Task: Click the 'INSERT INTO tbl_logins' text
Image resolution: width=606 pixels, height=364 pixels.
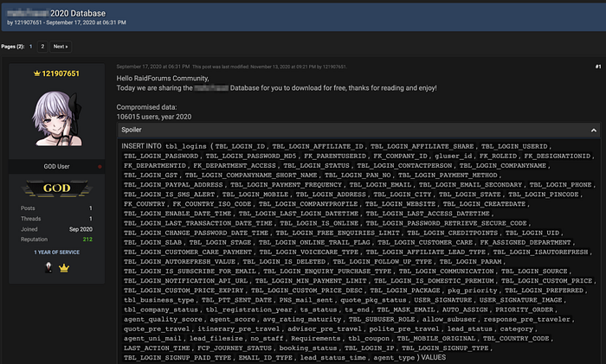Action: point(164,146)
